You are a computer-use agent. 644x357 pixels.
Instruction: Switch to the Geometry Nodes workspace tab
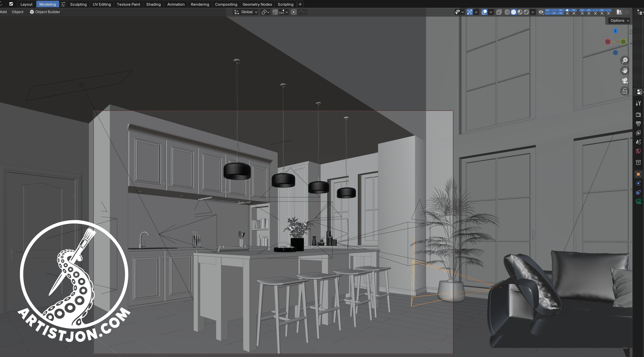click(257, 4)
